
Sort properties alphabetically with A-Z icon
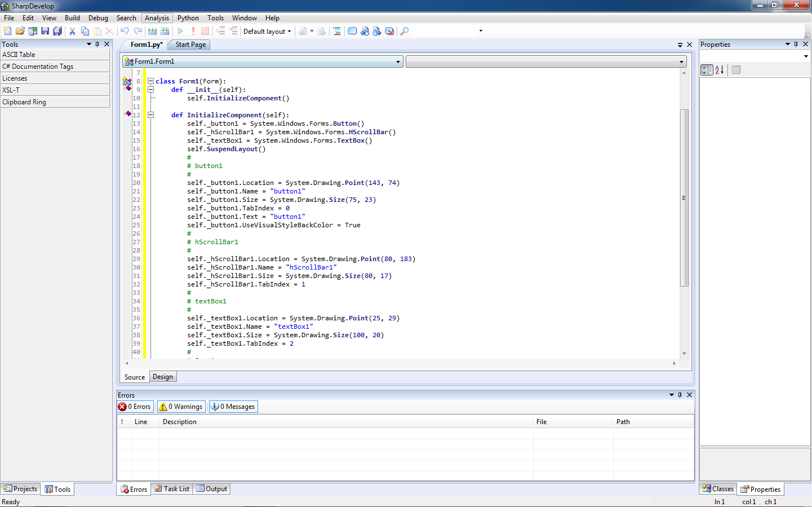coord(720,70)
